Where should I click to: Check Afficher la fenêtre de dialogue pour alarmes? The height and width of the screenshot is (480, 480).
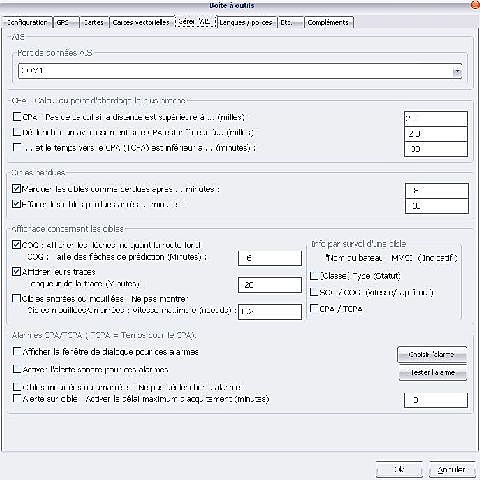(17, 351)
